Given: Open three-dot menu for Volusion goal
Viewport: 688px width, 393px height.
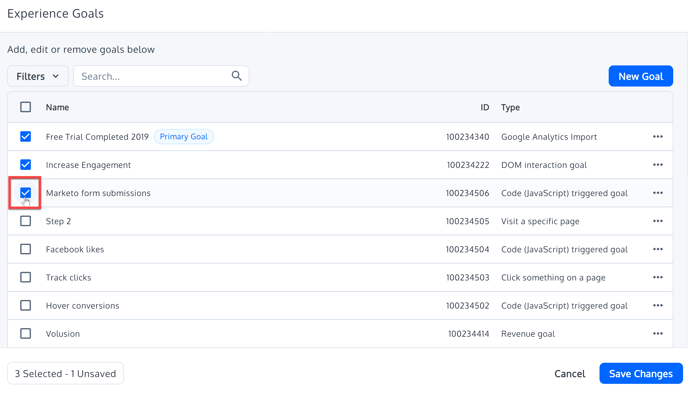Looking at the screenshot, I should coord(657,333).
